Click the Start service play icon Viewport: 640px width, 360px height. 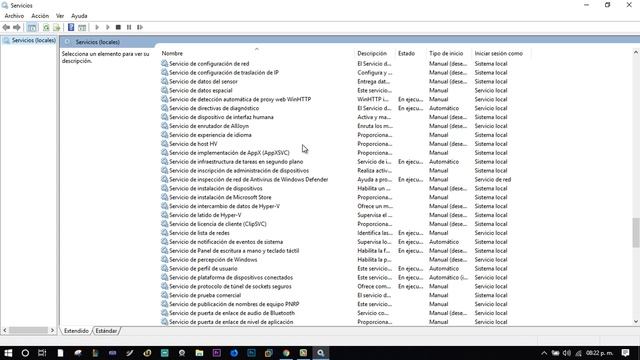(x=97, y=27)
